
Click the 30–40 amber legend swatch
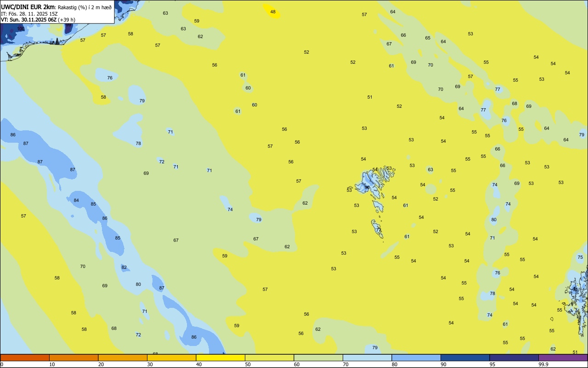pyautogui.click(x=171, y=357)
